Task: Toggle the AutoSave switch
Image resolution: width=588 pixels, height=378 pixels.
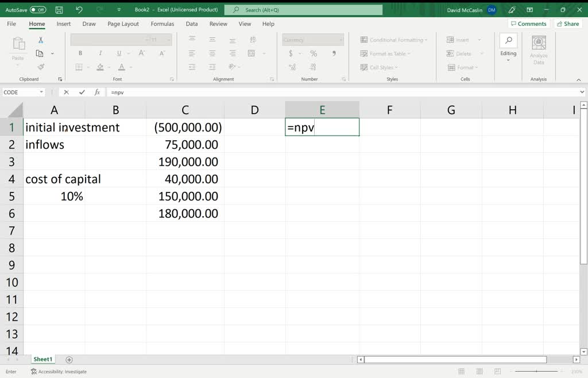Action: tap(38, 10)
